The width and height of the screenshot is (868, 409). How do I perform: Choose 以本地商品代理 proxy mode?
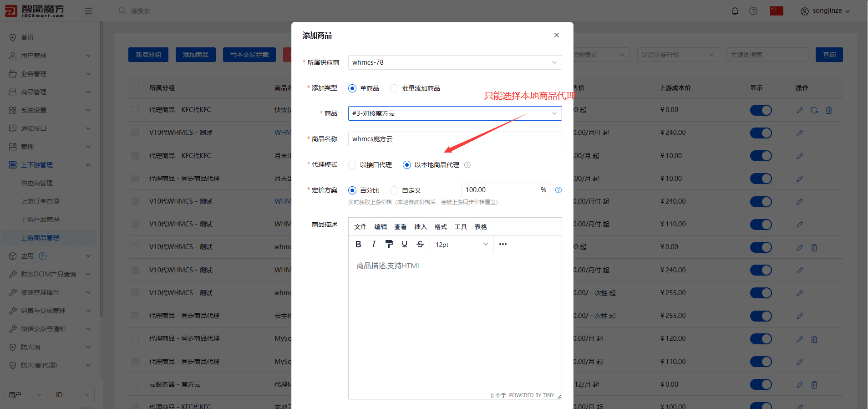407,165
